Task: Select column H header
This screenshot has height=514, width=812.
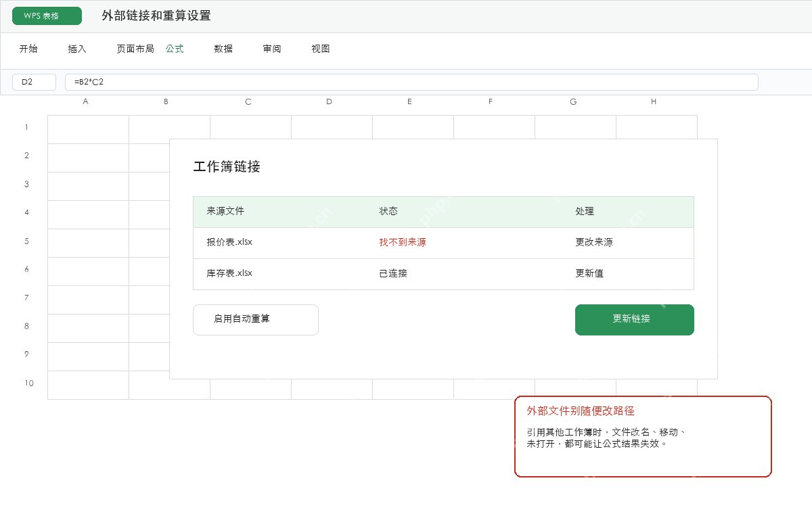Action: 654,101
